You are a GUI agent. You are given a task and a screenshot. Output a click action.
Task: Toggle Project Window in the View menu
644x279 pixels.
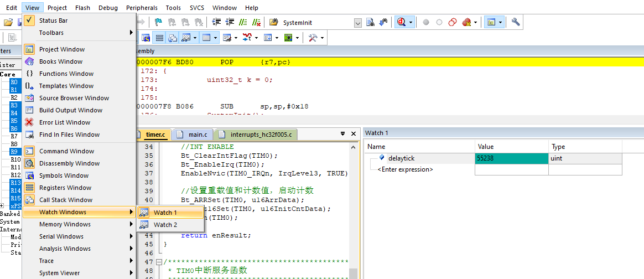pos(79,49)
